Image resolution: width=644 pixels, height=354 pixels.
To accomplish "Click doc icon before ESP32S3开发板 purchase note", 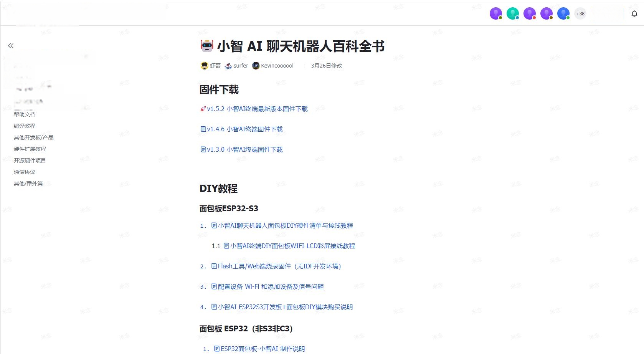I will 214,307.
